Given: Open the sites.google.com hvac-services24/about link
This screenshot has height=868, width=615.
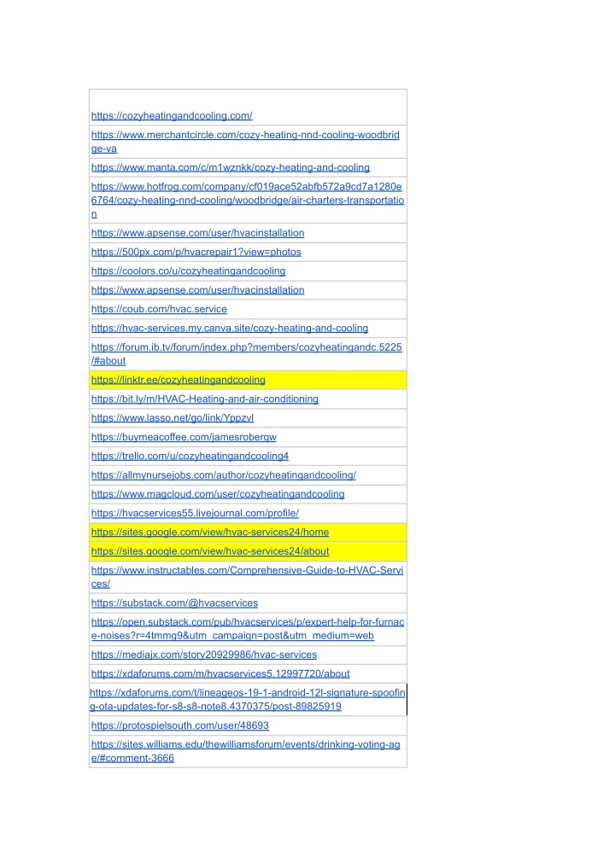Looking at the screenshot, I should pyautogui.click(x=210, y=551).
